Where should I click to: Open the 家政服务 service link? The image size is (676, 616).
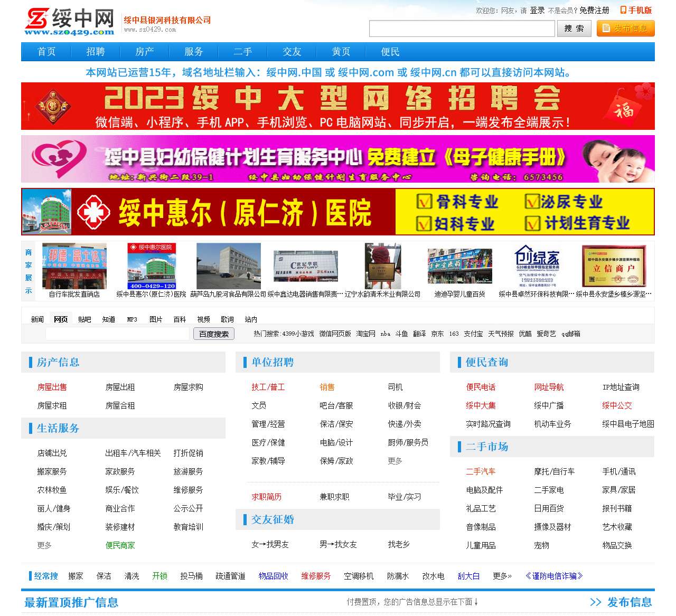(x=120, y=471)
